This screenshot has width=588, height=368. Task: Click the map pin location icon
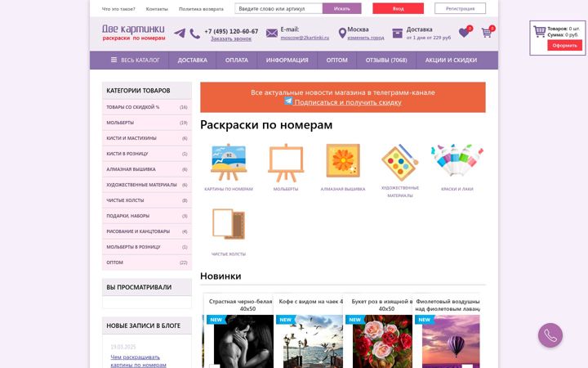coord(342,34)
